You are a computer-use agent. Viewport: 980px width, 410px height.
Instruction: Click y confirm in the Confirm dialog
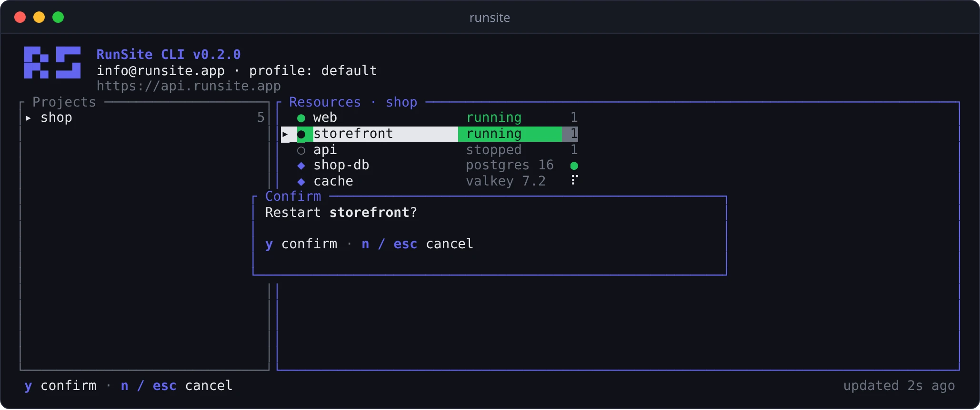point(301,244)
